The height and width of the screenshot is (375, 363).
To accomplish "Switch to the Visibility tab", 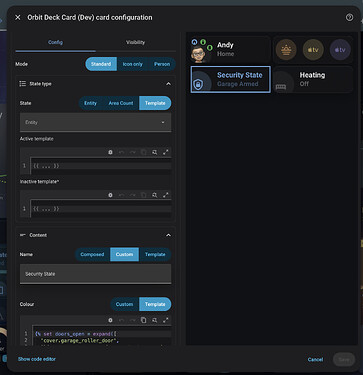I will [135, 42].
